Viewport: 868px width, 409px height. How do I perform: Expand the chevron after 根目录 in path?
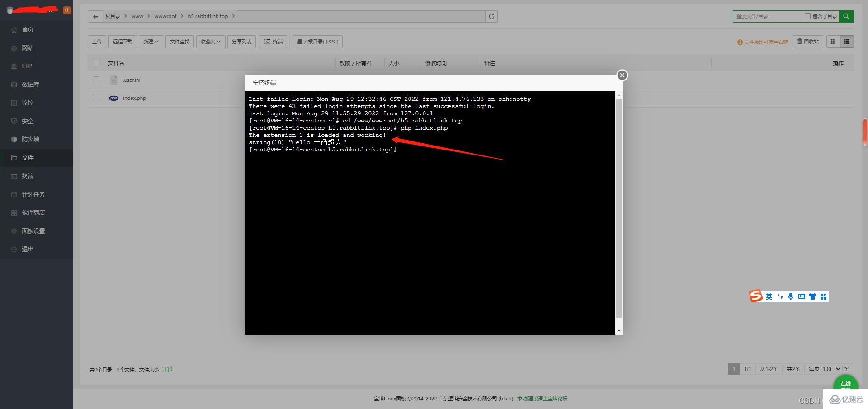[x=126, y=16]
